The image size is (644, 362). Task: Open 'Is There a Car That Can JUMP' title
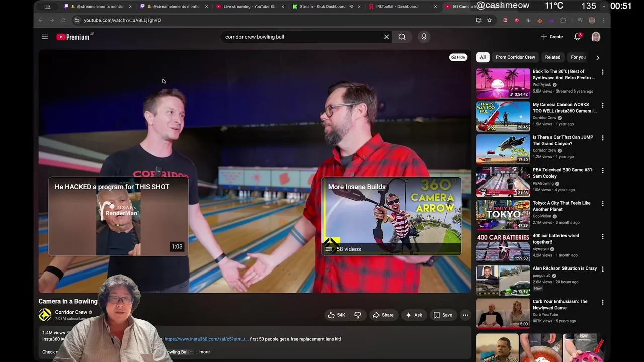563,140
